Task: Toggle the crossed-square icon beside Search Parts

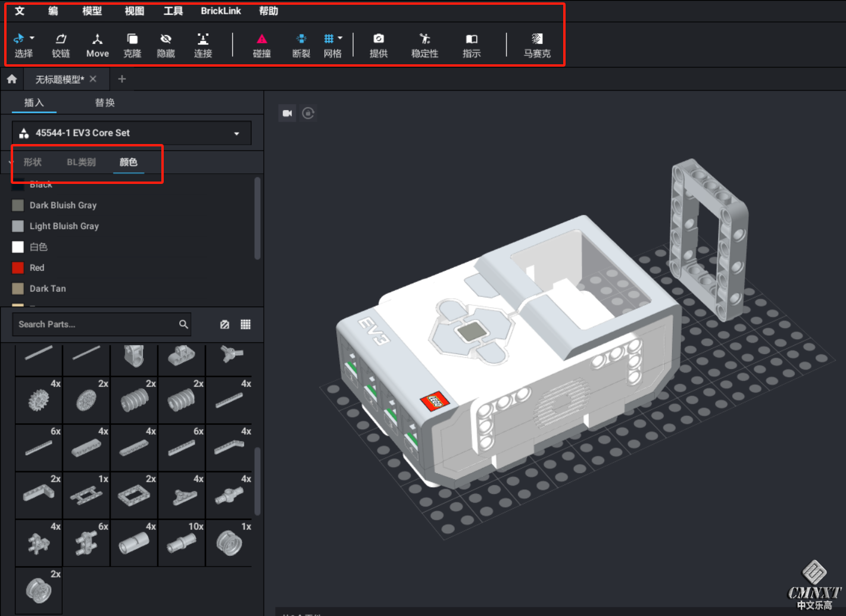Action: [224, 324]
